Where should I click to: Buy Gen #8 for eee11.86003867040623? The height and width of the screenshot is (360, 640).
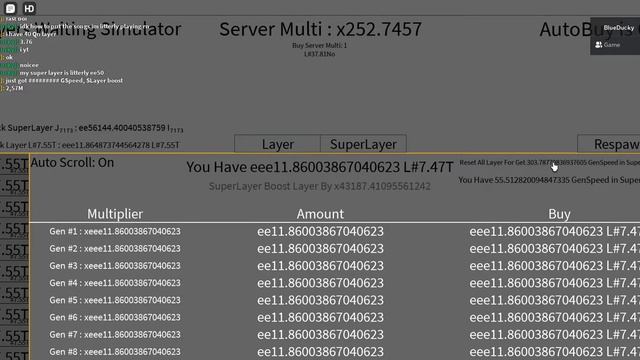pyautogui.click(x=554, y=351)
